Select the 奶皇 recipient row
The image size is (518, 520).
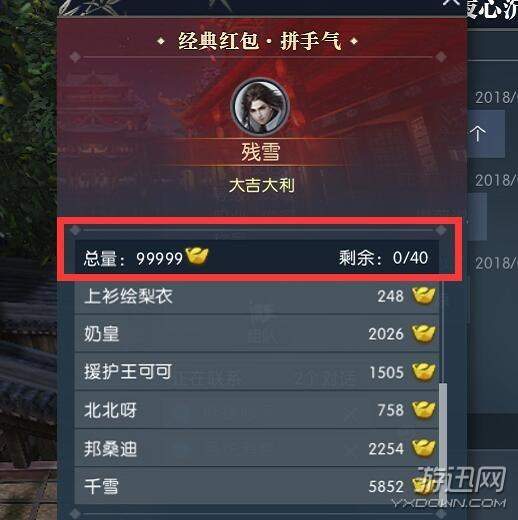click(257, 334)
